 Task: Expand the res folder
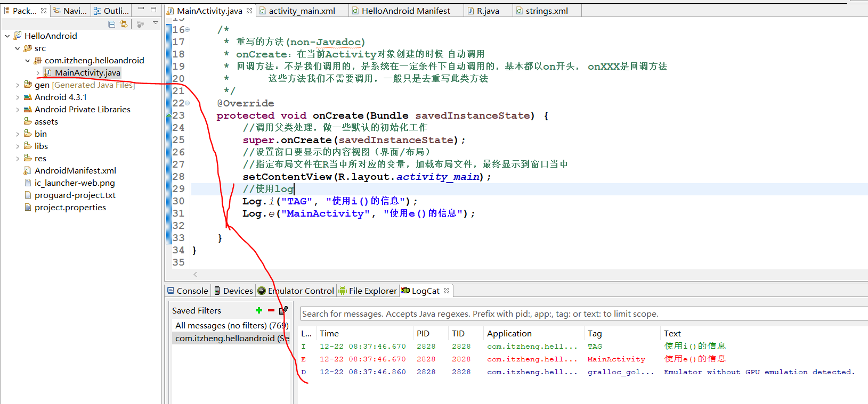pos(18,159)
